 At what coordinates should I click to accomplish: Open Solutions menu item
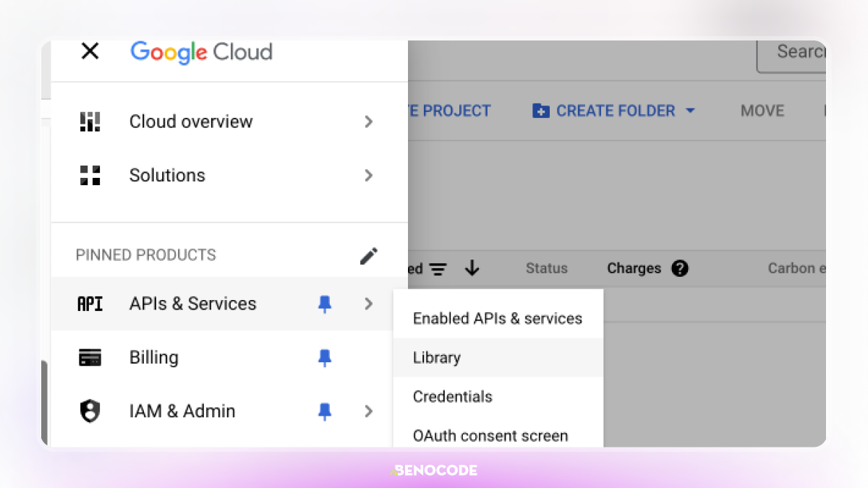pos(229,175)
